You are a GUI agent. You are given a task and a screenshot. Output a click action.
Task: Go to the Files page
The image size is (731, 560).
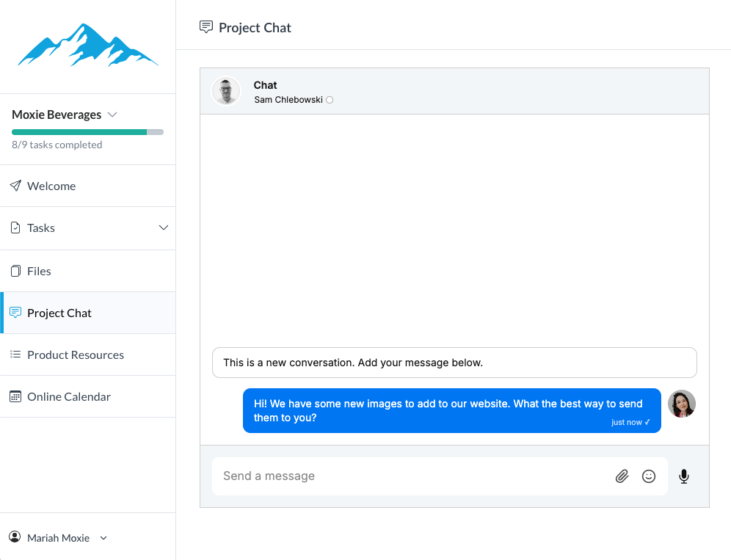coord(87,271)
